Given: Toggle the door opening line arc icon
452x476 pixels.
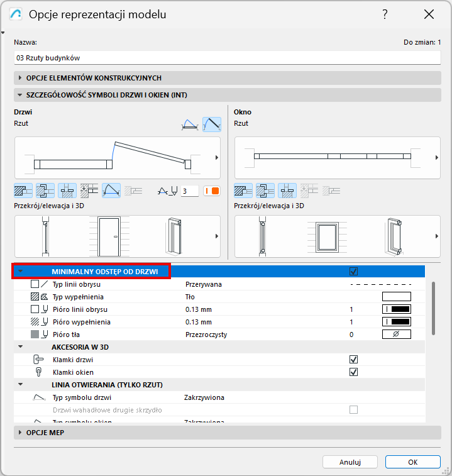Looking at the screenshot, I should click(x=111, y=191).
